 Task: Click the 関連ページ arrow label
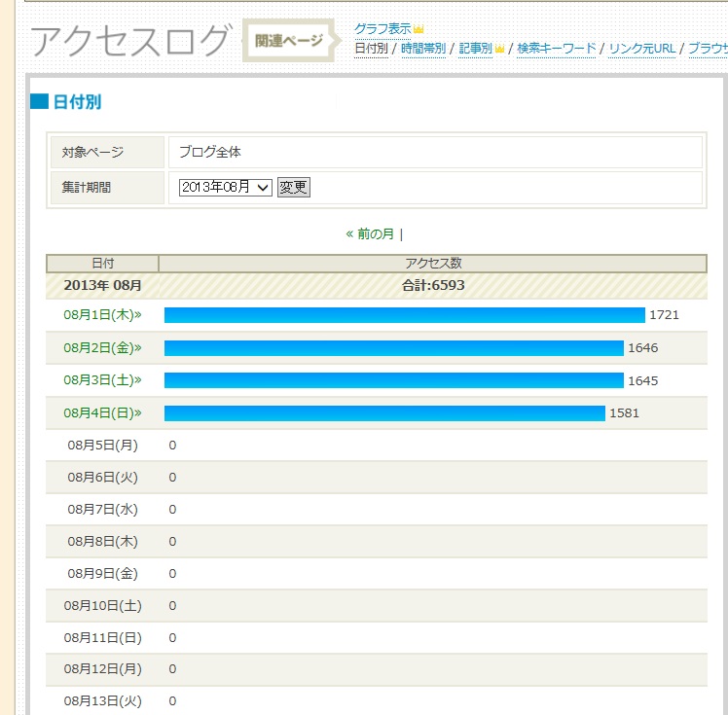click(290, 41)
